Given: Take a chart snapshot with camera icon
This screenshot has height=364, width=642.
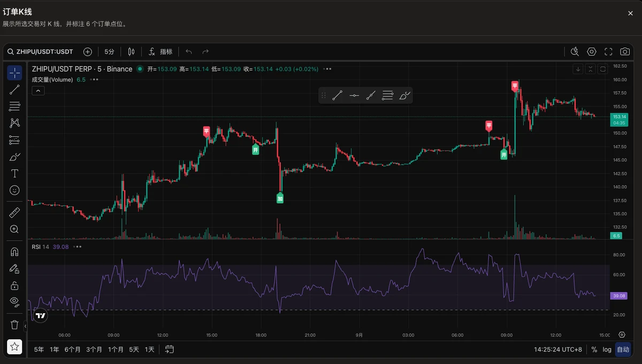Looking at the screenshot, I should pos(625,52).
